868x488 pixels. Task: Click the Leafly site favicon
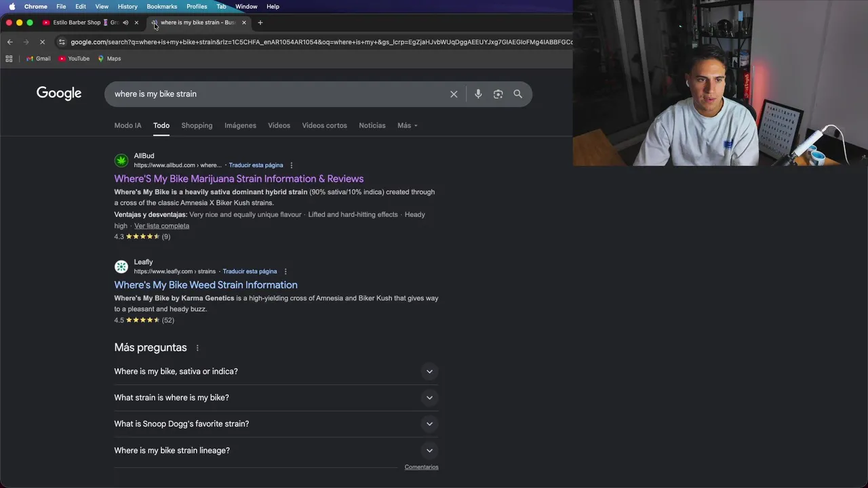[121, 266]
